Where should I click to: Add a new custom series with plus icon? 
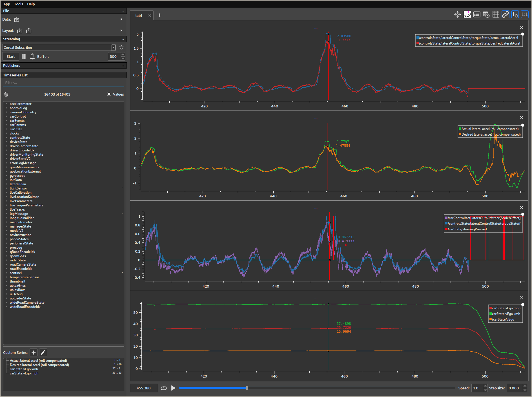(x=33, y=352)
